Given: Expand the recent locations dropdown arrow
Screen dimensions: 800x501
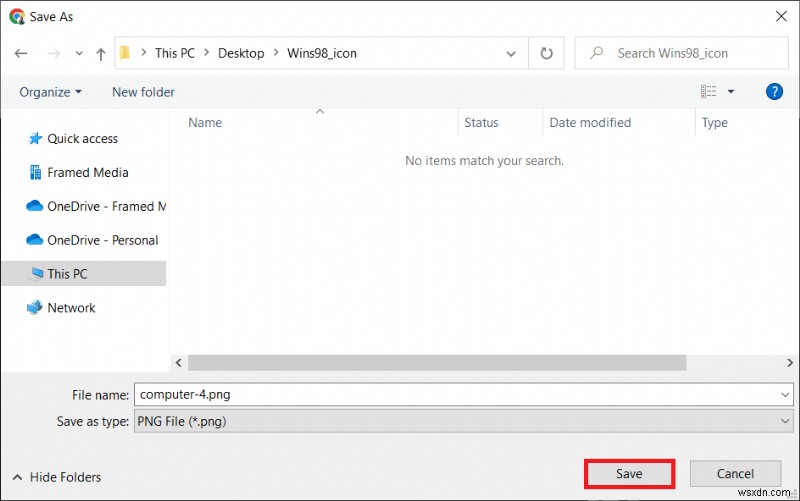Looking at the screenshot, I should pos(79,53).
